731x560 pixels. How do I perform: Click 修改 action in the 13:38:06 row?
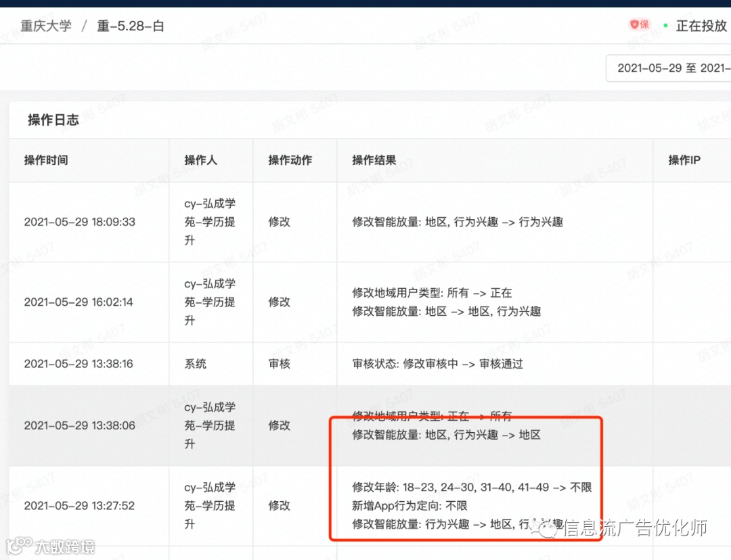pyautogui.click(x=280, y=425)
